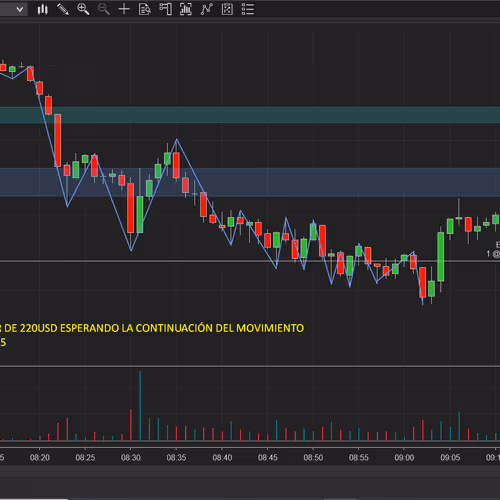Select the yellow text annotation about 220USD
The width and height of the screenshot is (500, 500).
(152, 328)
